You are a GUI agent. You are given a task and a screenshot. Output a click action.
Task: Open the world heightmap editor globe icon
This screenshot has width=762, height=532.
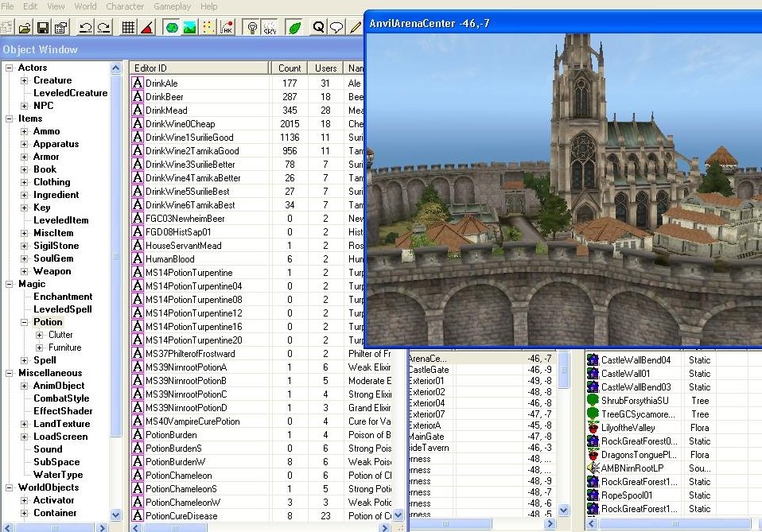(172, 28)
